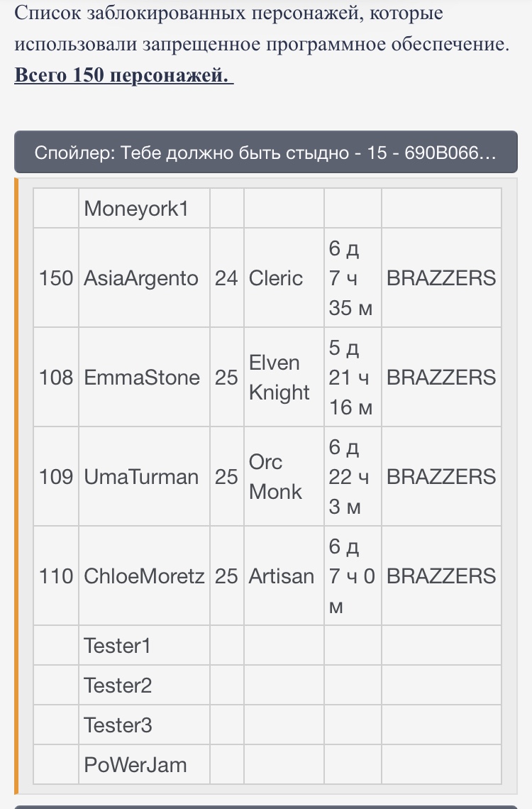Click the Всего 150 персонажей underlined text

pyautogui.click(x=123, y=75)
